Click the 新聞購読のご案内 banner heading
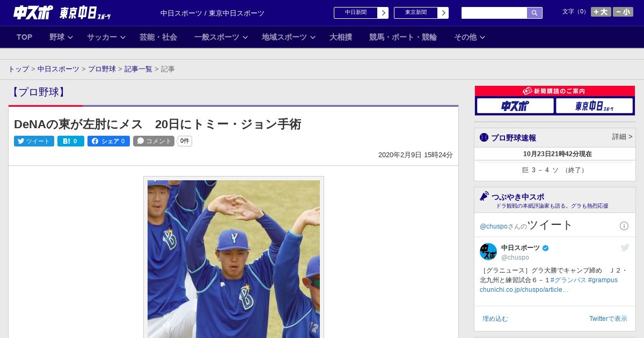644x338 pixels. coord(555,91)
